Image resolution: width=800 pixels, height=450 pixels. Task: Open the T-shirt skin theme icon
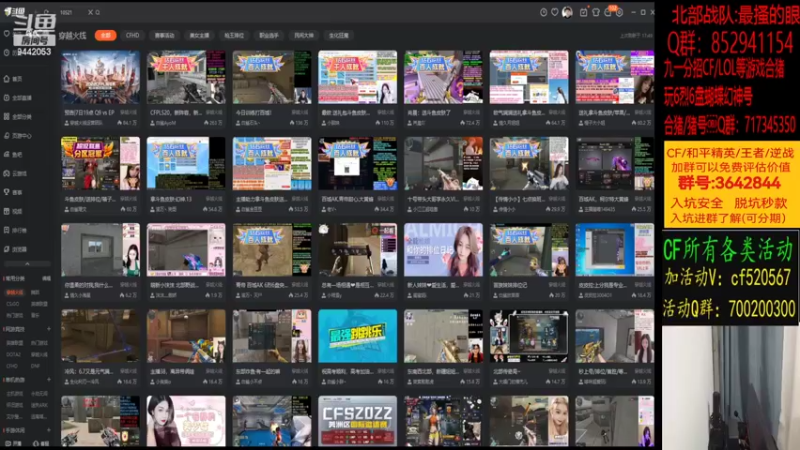[x=595, y=12]
